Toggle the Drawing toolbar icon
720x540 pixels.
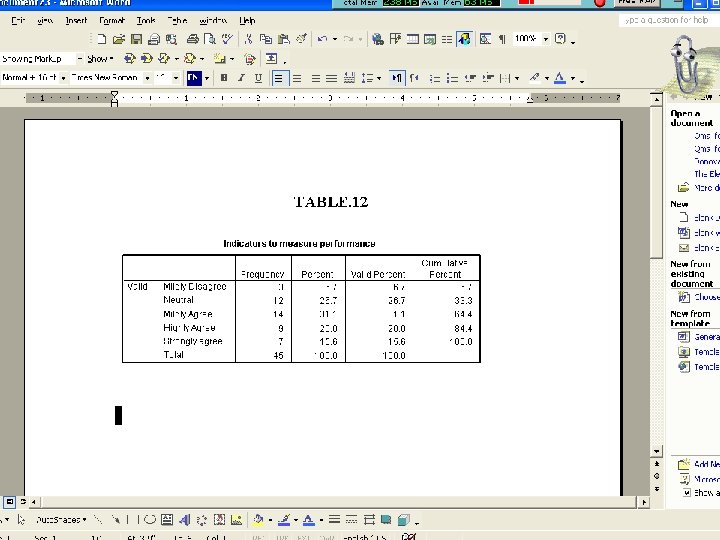point(464,39)
